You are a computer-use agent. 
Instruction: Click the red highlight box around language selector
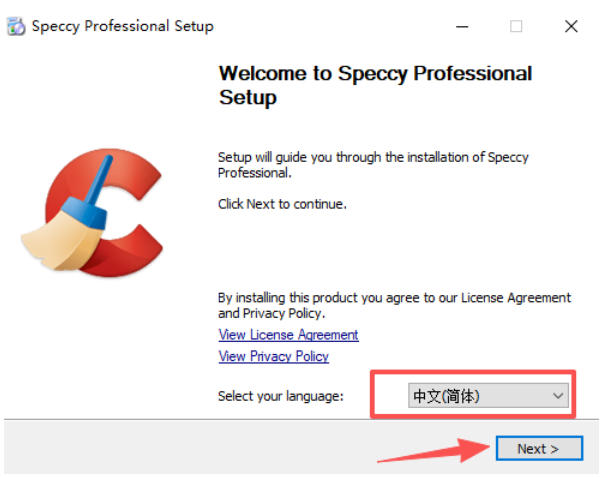coord(473,394)
